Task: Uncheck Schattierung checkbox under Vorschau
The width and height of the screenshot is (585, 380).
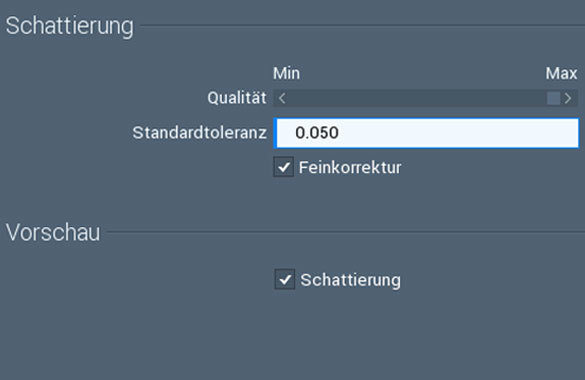Action: tap(285, 279)
